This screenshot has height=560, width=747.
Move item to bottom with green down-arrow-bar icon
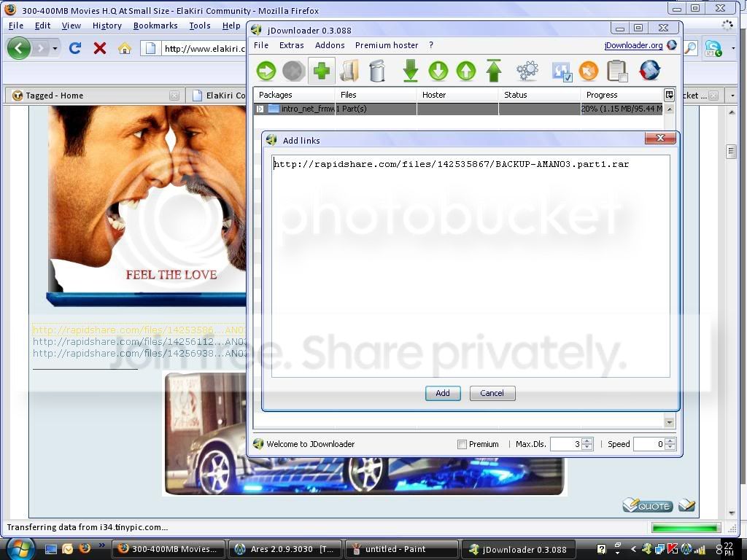410,71
